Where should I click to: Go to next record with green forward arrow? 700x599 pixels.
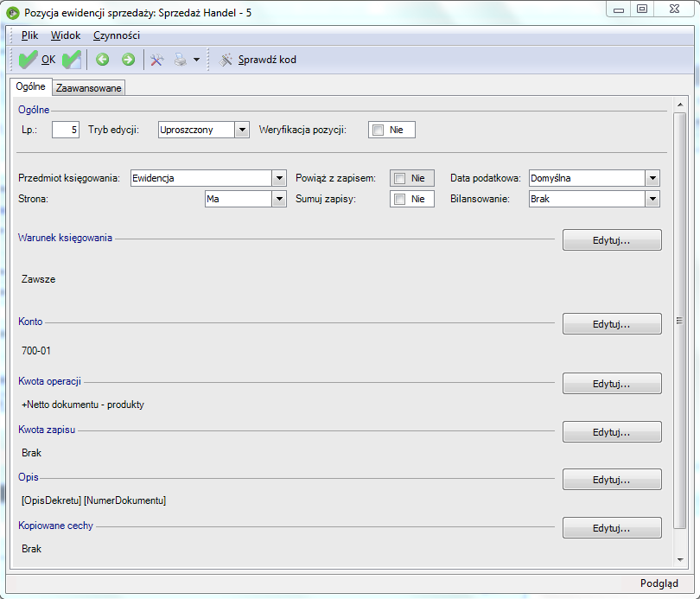tap(128, 60)
